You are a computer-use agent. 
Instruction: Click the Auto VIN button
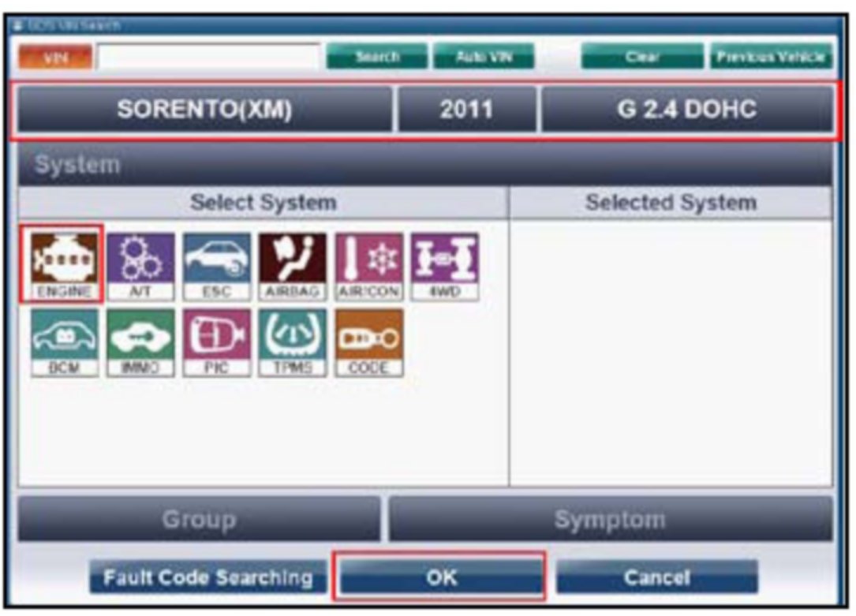483,57
